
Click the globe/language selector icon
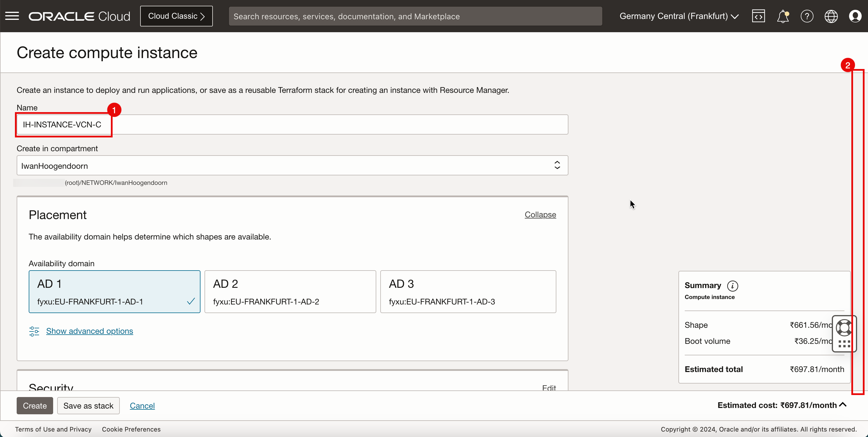pos(831,16)
